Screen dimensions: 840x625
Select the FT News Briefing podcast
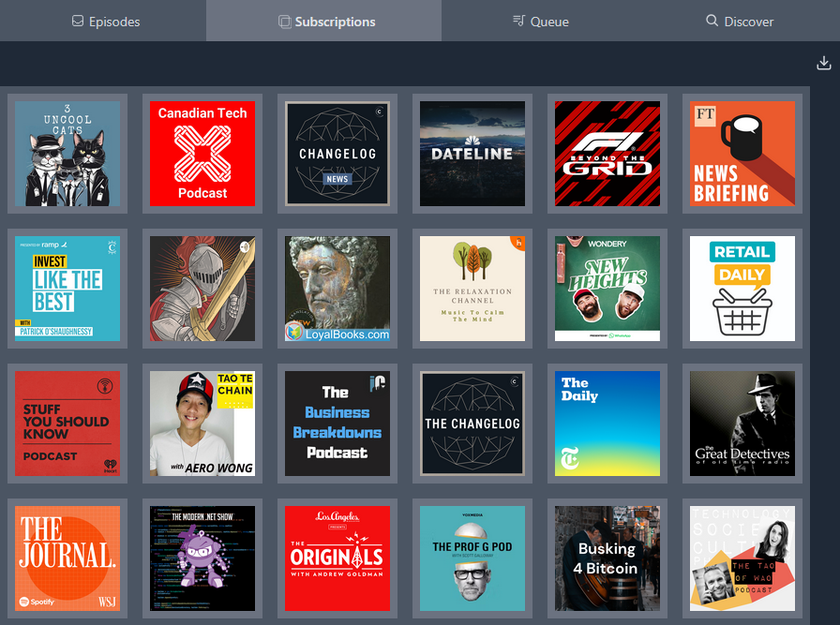(742, 154)
